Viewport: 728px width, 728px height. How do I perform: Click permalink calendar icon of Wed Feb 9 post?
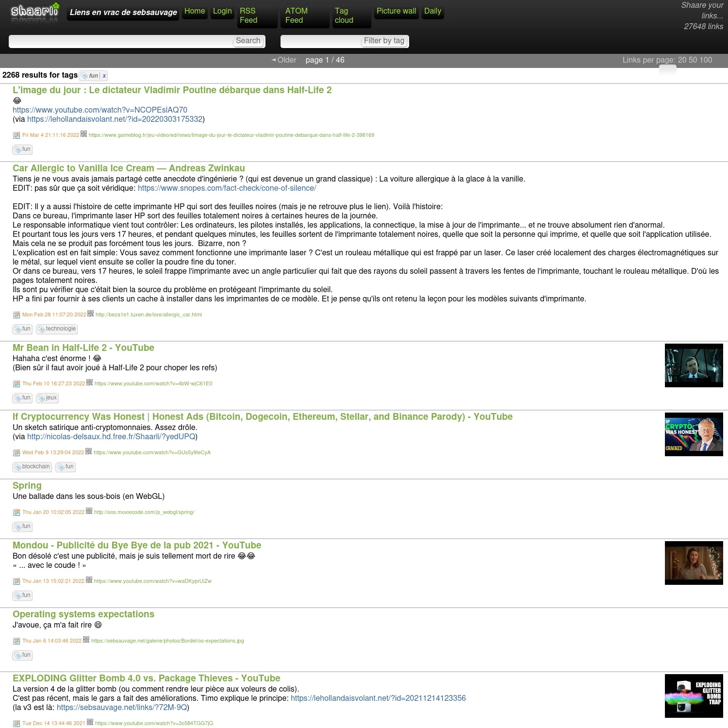point(17,453)
